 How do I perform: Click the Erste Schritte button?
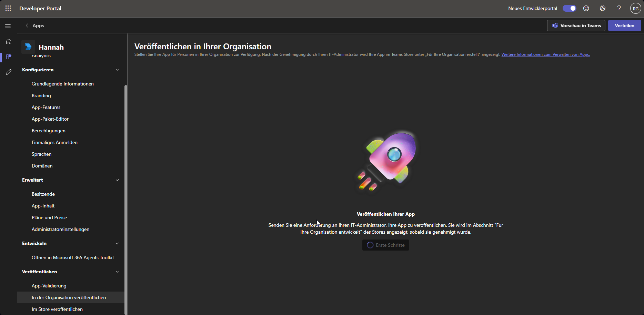point(385,245)
